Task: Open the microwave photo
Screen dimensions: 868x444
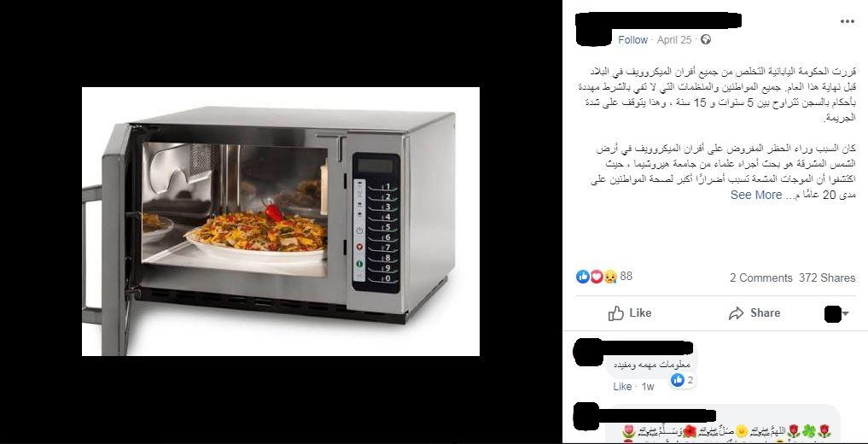Action: [x=281, y=221]
